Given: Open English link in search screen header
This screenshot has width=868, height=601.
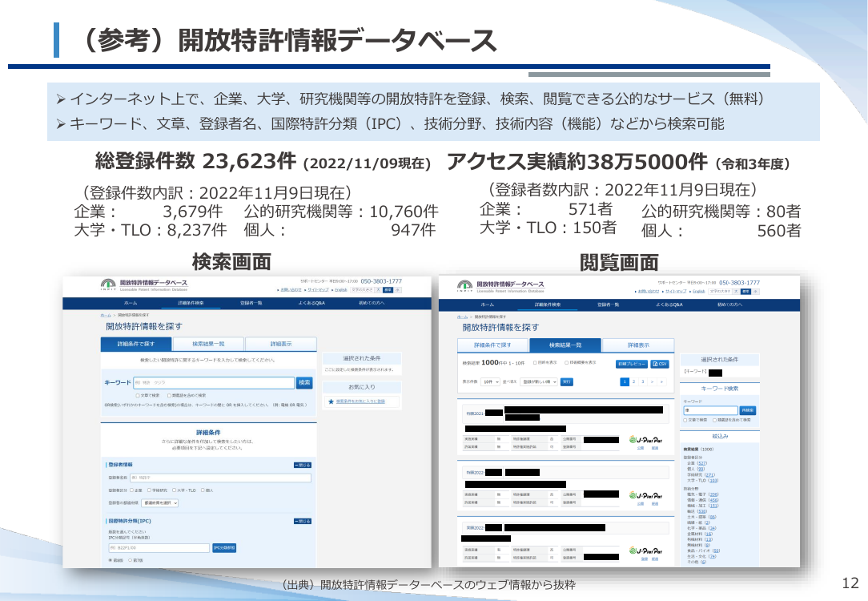Looking at the screenshot, I should pyautogui.click(x=341, y=290).
